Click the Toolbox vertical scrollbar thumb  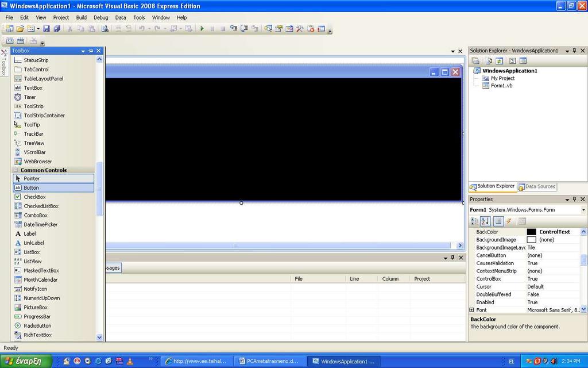[99, 189]
